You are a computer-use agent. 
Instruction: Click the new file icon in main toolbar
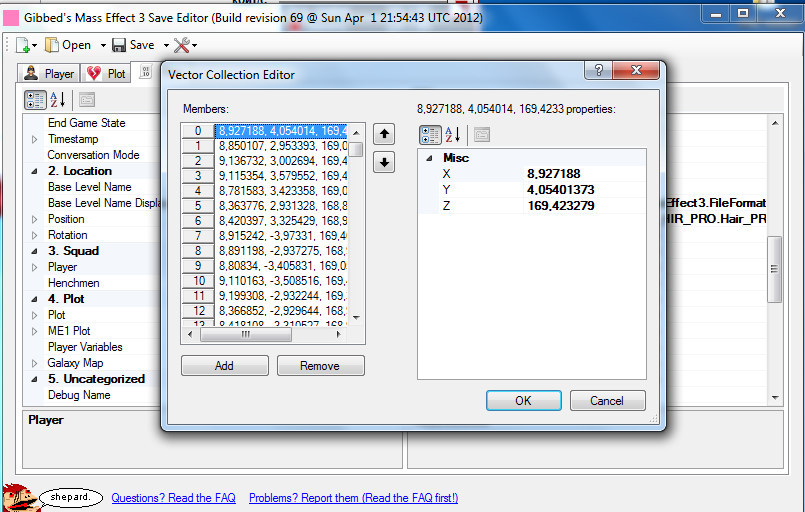[x=21, y=45]
